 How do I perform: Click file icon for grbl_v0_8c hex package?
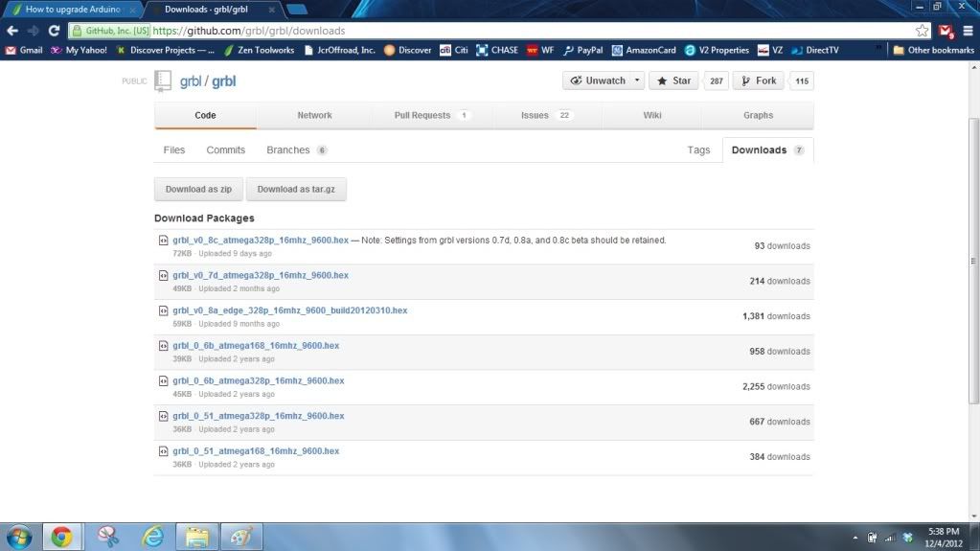click(163, 241)
